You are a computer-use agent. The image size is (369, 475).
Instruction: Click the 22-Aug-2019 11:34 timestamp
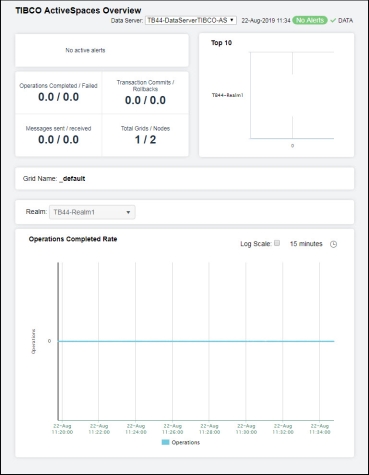click(x=266, y=20)
